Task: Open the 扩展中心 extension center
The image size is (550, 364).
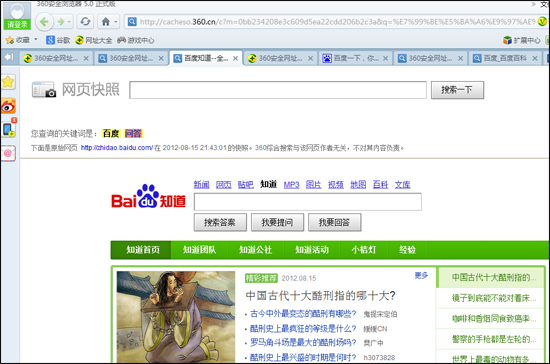Action: [522, 40]
